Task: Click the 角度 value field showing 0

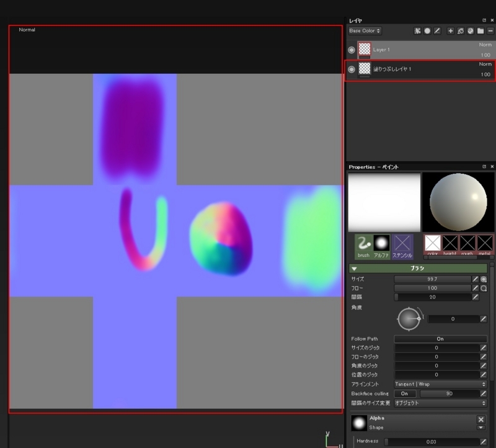Action: click(x=453, y=319)
